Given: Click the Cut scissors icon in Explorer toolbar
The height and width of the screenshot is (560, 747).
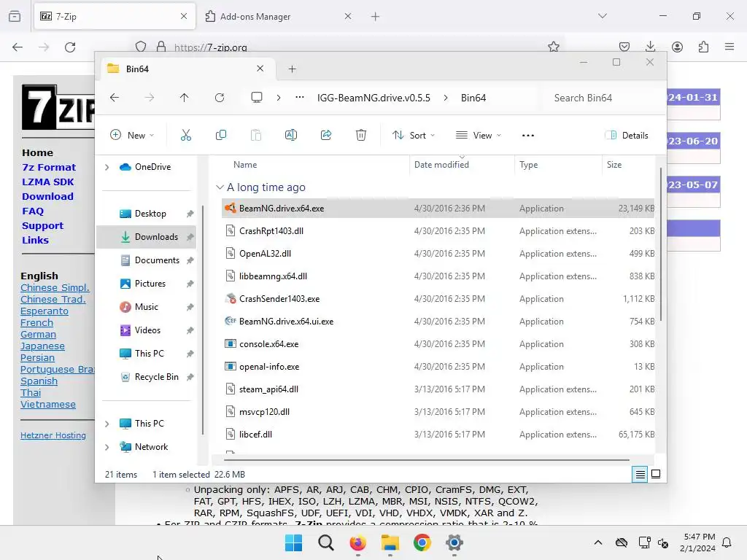Looking at the screenshot, I should [186, 135].
